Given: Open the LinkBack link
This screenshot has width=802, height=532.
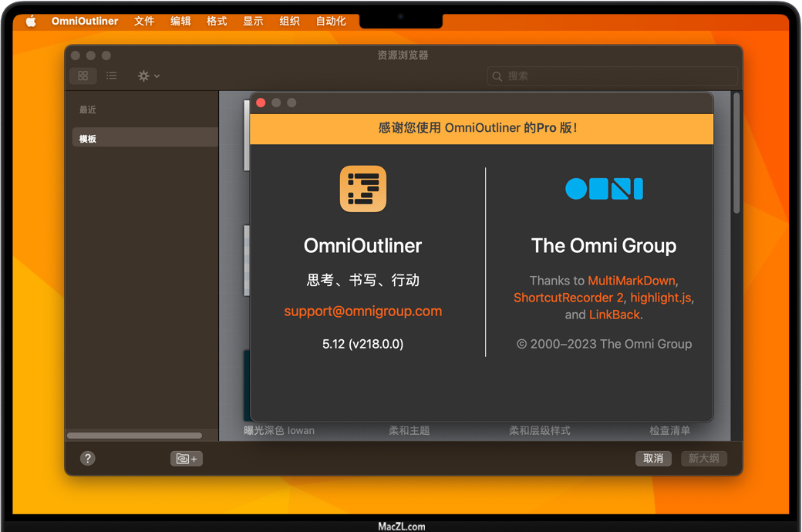Looking at the screenshot, I should 615,315.
